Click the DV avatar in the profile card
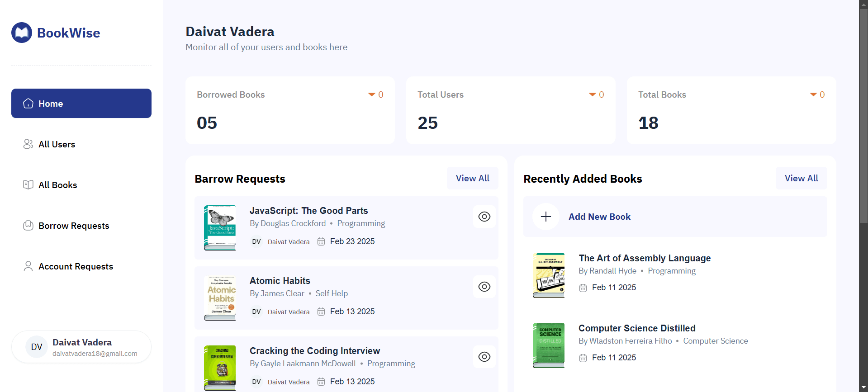This screenshot has height=392, width=868. click(37, 347)
